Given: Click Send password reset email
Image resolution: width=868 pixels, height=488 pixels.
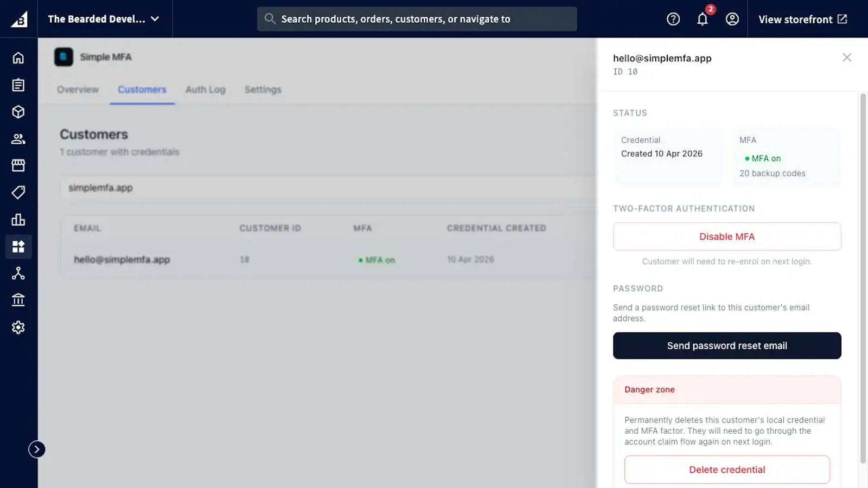Looking at the screenshot, I should coord(727,345).
